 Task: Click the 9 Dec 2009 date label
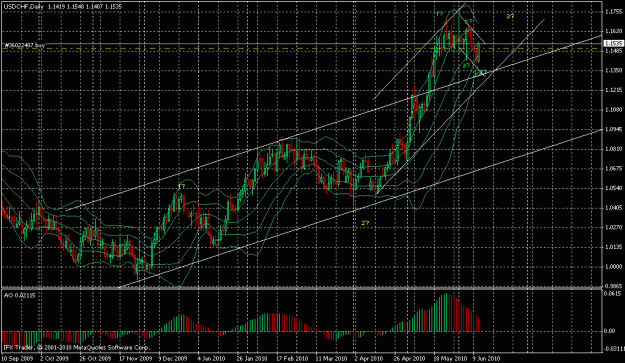click(x=173, y=358)
